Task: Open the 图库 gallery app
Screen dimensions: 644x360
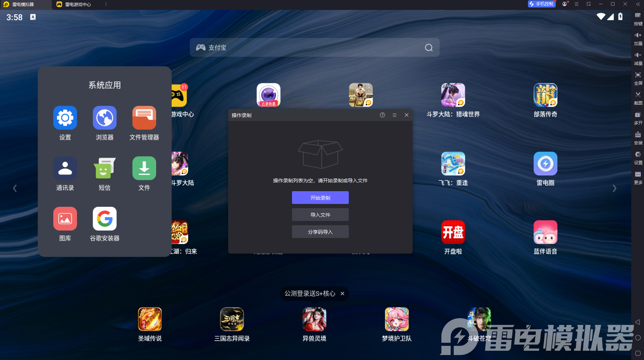Action: point(65,219)
